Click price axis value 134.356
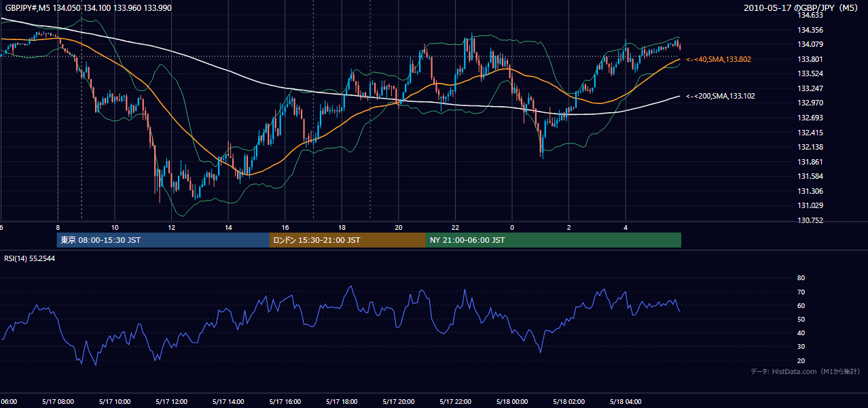This screenshot has width=868, height=408. coord(810,30)
